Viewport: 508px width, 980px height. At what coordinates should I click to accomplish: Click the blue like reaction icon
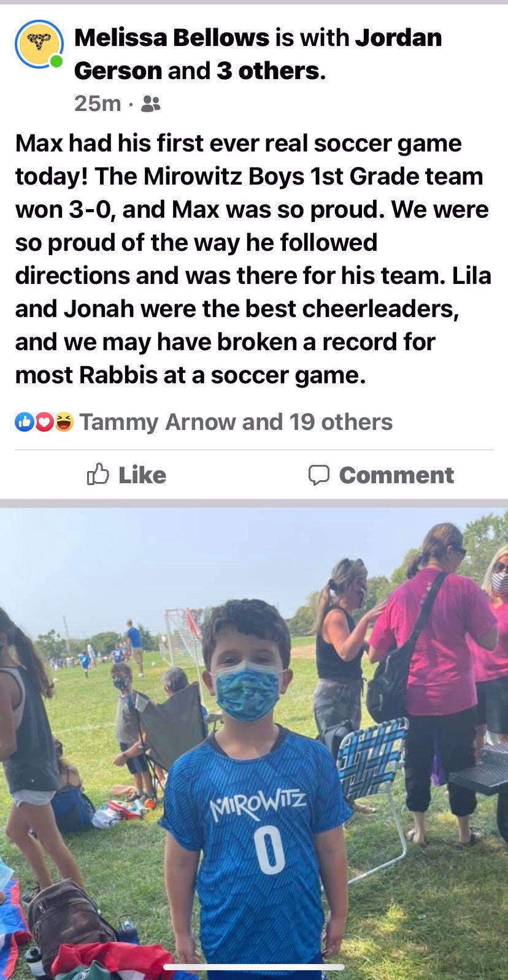point(24,422)
